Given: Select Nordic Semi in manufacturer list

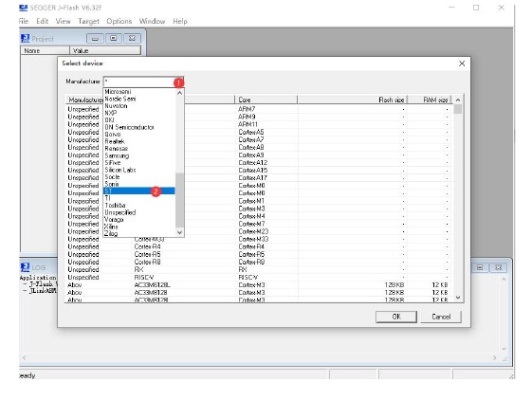Looking at the screenshot, I should [139, 99].
